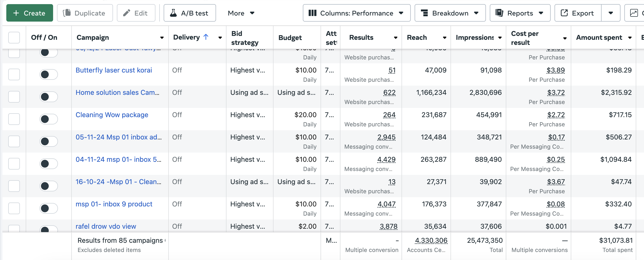Open the Amount spent column menu
Viewport: 644px width, 260px height.
tap(630, 38)
